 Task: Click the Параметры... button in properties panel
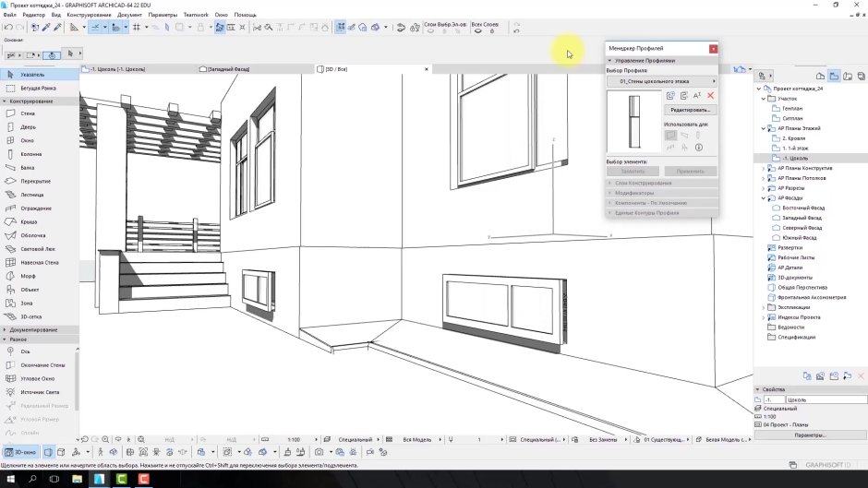[810, 434]
